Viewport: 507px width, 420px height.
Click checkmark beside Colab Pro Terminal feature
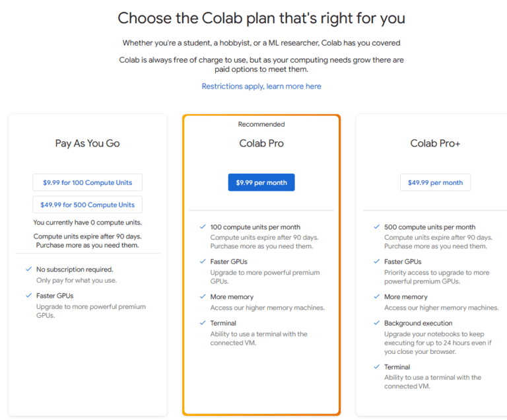point(203,323)
